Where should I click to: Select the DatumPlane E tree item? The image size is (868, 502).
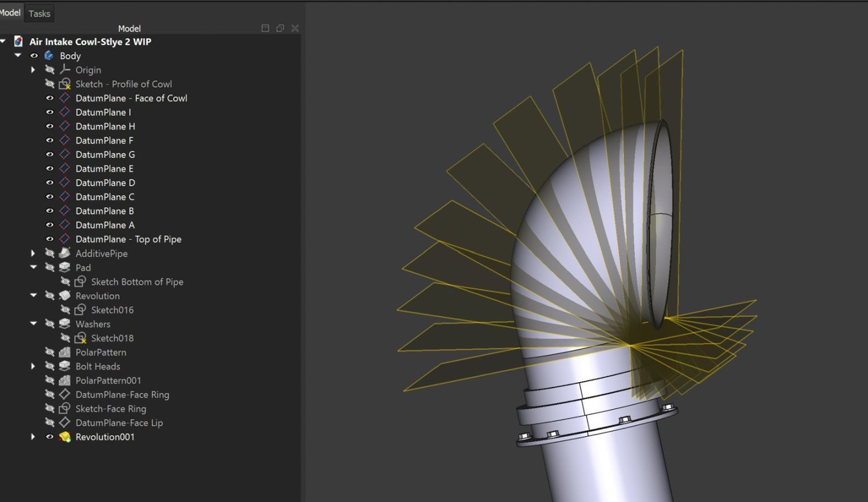pyautogui.click(x=104, y=169)
